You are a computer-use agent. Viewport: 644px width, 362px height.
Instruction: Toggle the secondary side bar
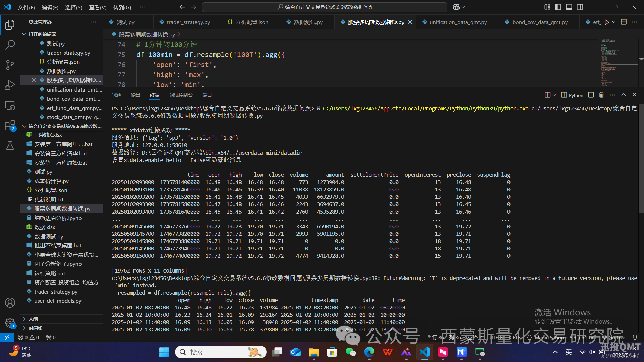(580, 7)
